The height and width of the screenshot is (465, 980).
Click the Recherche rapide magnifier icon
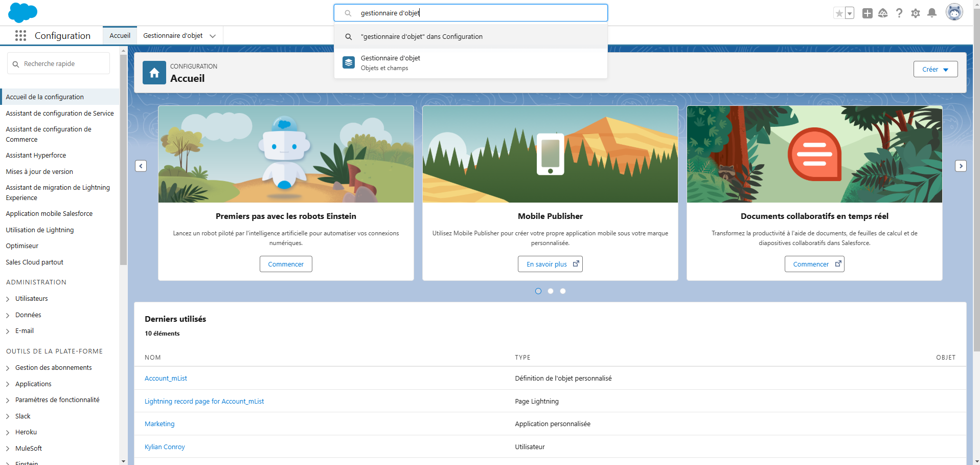tap(16, 64)
